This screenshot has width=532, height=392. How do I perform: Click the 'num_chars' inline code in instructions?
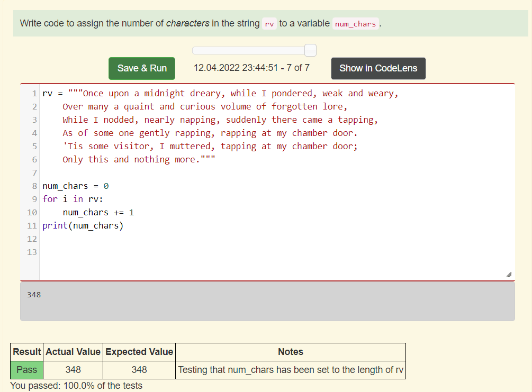click(355, 24)
